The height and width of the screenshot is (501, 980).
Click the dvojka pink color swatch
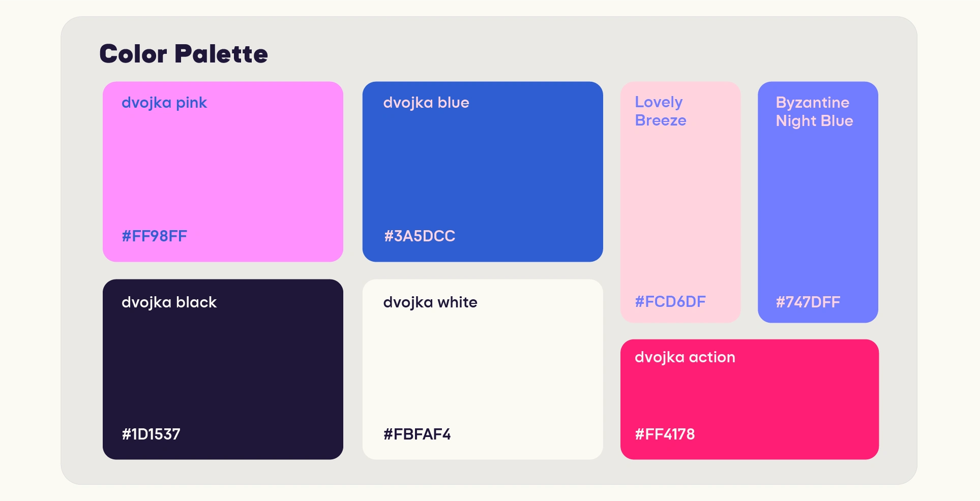223,172
